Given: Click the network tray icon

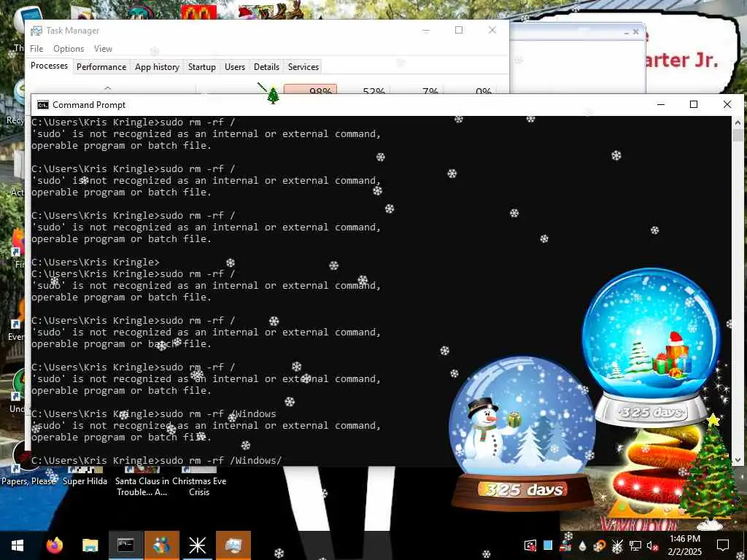Looking at the screenshot, I should (x=635, y=545).
